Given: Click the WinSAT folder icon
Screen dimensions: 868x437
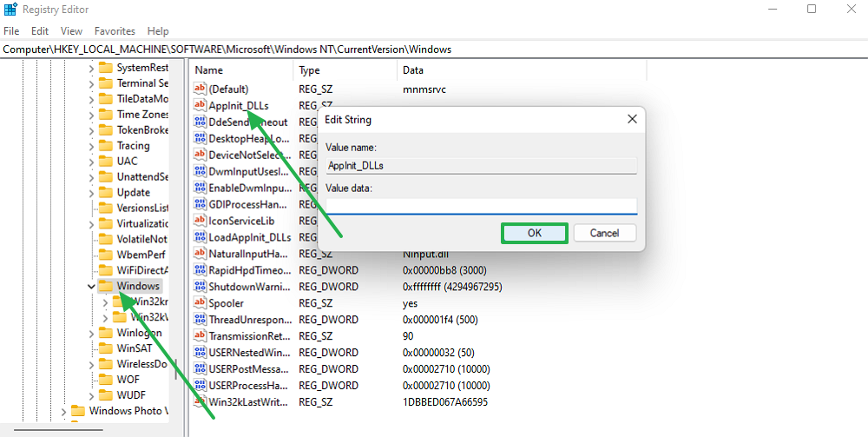Looking at the screenshot, I should coord(105,348).
